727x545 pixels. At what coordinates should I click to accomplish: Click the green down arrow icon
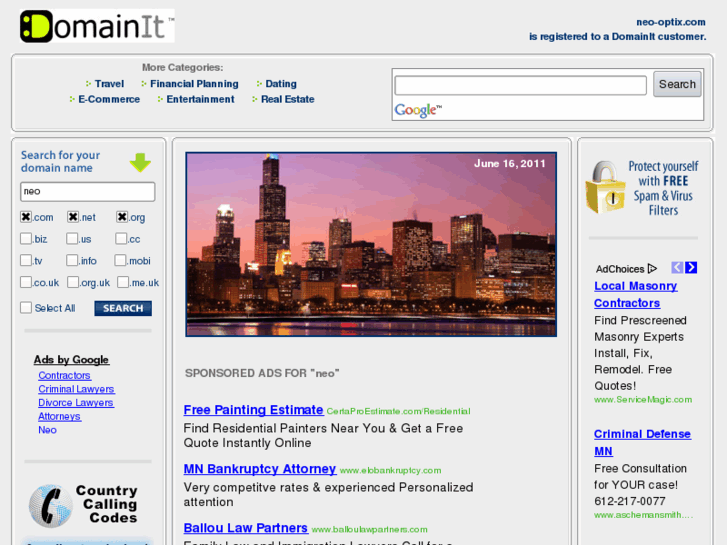point(140,163)
